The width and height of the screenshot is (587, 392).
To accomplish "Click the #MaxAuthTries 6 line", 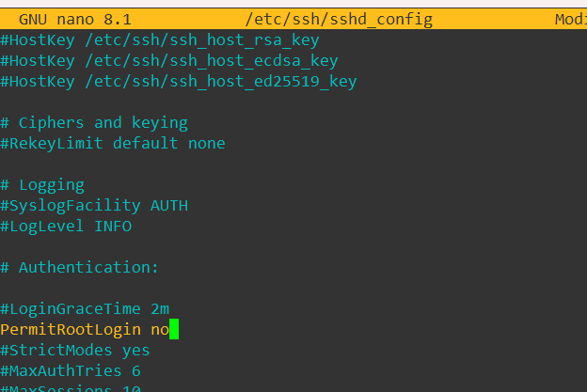I will pyautogui.click(x=71, y=371).
